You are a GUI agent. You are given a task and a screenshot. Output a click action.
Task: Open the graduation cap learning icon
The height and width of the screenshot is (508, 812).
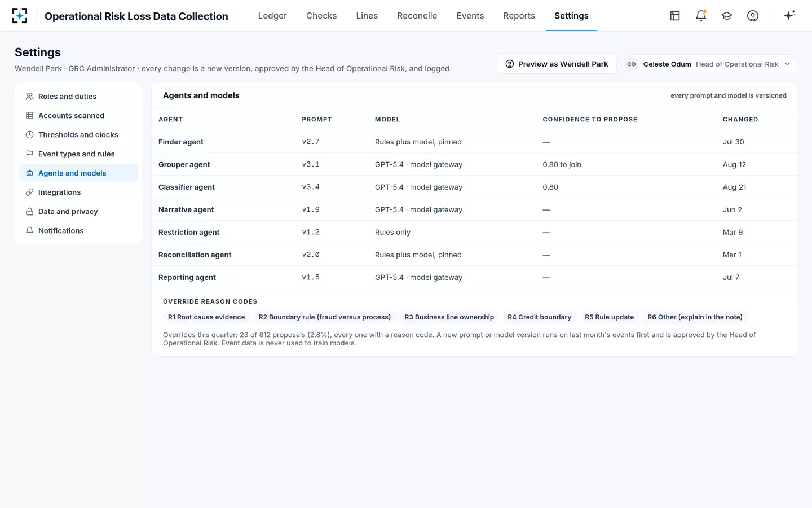(x=727, y=16)
